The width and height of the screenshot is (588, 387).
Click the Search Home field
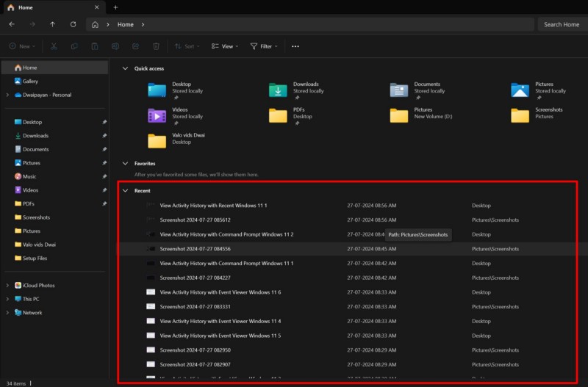point(562,24)
